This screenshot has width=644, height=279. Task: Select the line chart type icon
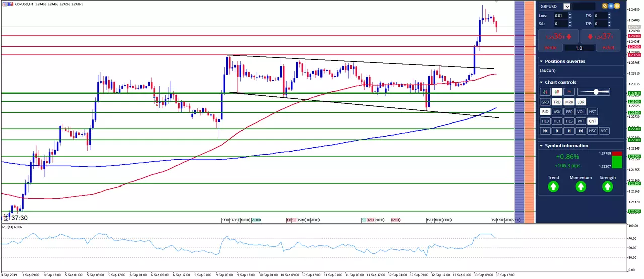[570, 91]
